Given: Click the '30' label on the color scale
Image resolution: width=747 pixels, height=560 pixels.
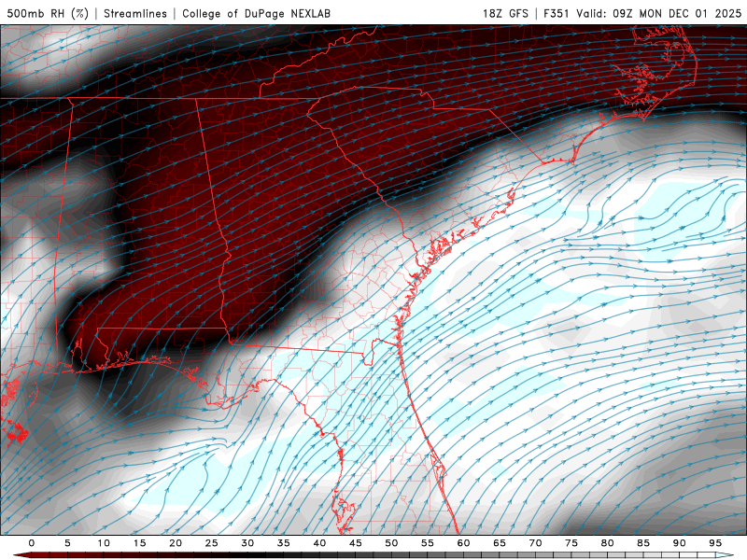Looking at the screenshot, I should pos(247,543).
